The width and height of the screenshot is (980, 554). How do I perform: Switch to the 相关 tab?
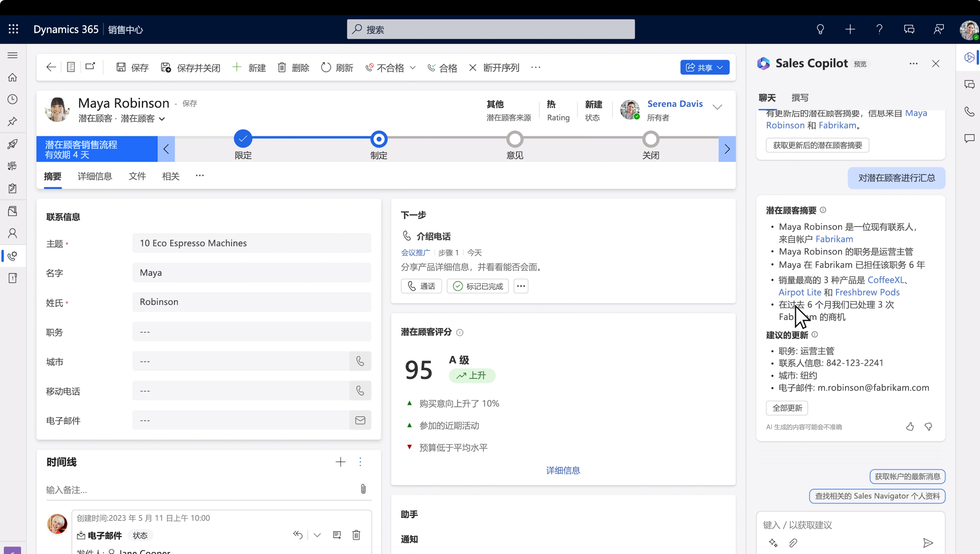pos(171,177)
